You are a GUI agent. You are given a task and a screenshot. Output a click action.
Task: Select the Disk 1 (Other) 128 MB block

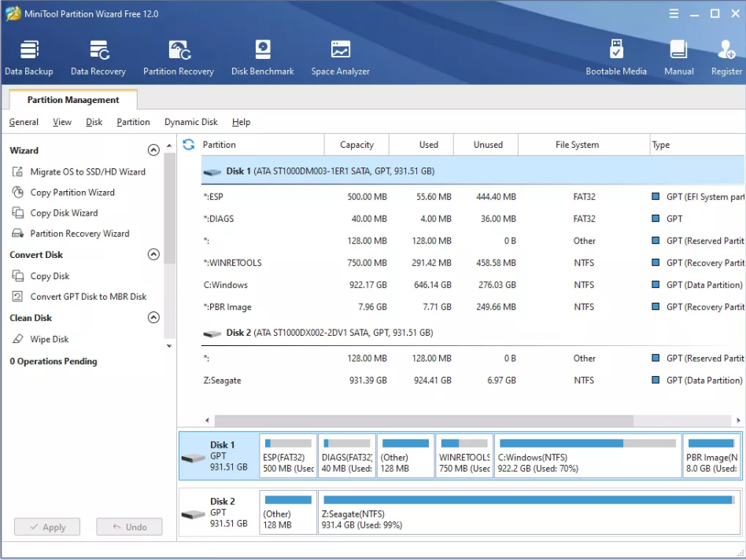click(406, 455)
